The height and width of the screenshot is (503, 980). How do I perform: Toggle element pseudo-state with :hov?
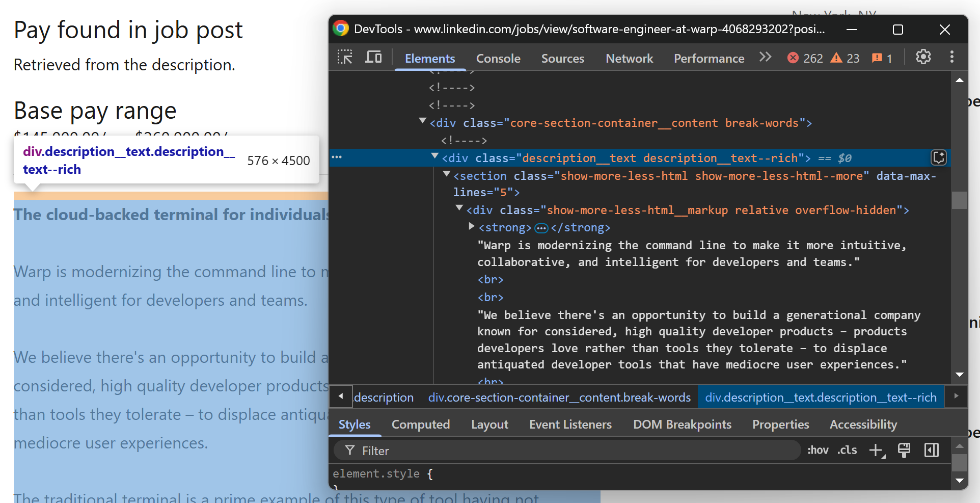[818, 450]
